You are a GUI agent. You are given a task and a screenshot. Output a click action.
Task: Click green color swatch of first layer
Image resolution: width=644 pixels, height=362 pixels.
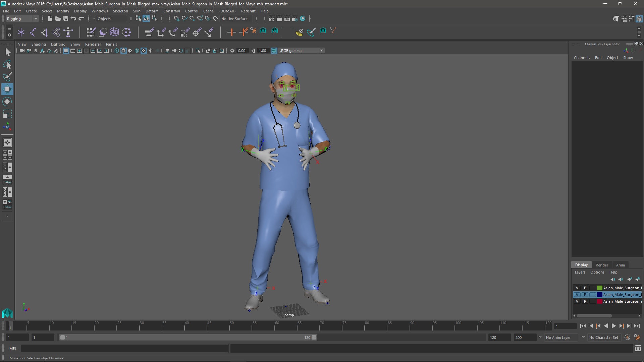coord(599,288)
